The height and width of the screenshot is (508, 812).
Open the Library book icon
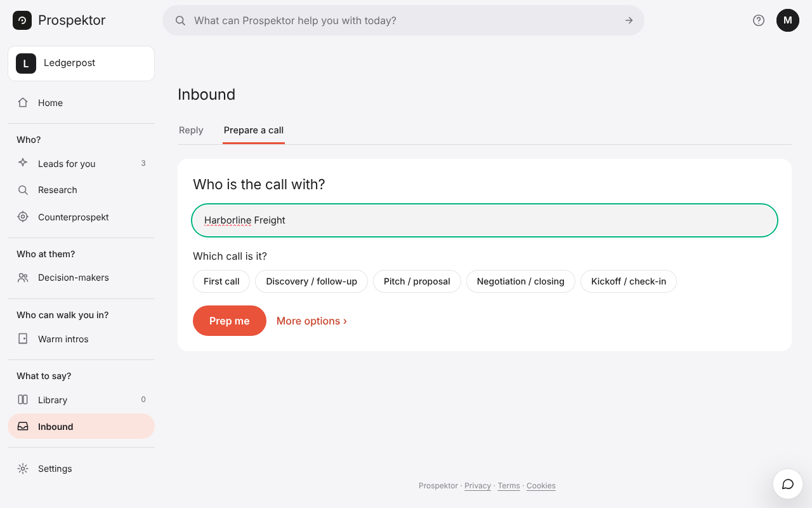(23, 399)
